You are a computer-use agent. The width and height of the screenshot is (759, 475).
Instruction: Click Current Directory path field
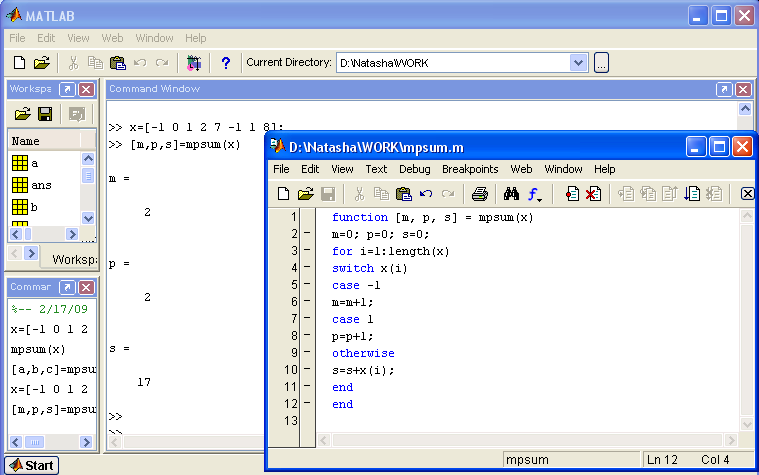(453, 63)
